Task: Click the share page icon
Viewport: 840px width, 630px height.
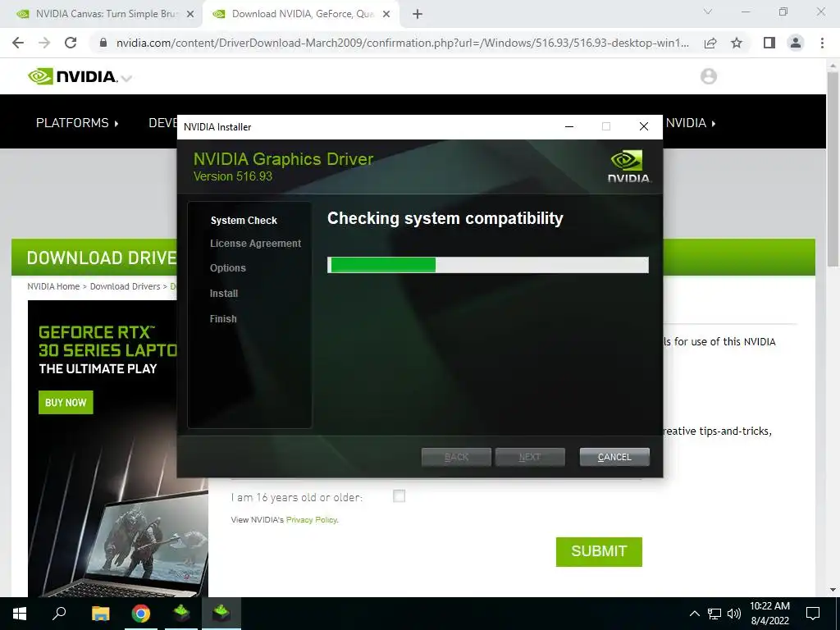Action: click(710, 43)
